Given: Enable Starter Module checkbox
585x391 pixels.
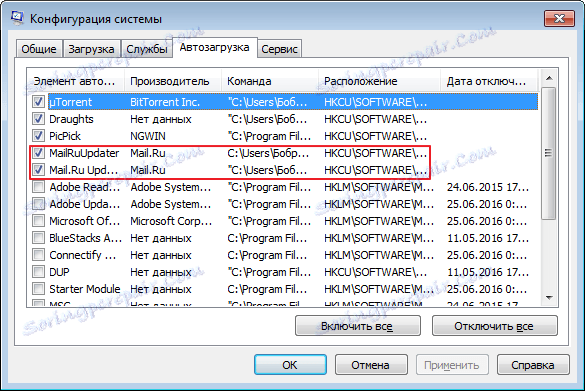Looking at the screenshot, I should pos(38,289).
